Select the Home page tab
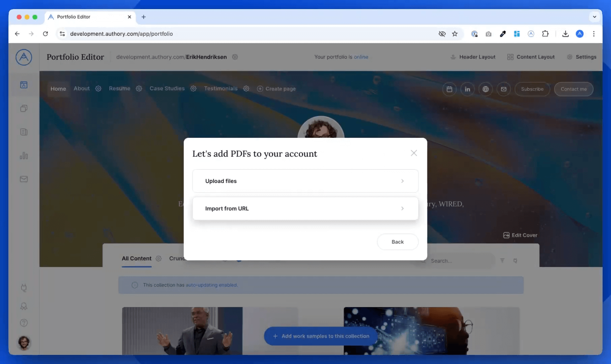Image resolution: width=611 pixels, height=364 pixels. (x=58, y=89)
